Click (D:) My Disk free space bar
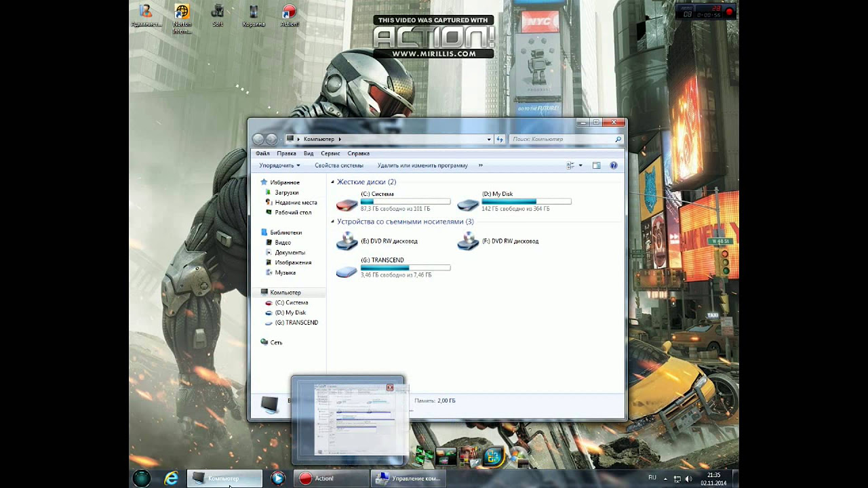This screenshot has height=488, width=868. click(526, 202)
